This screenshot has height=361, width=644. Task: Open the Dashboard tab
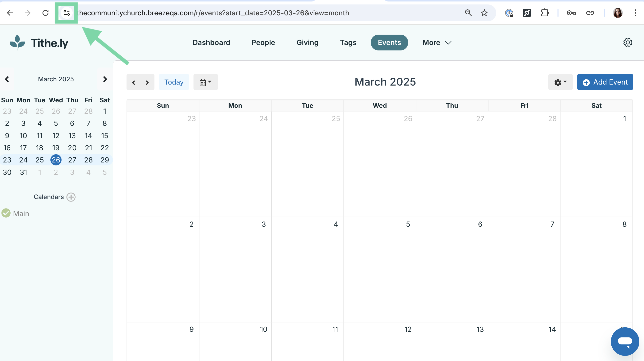[x=211, y=43]
